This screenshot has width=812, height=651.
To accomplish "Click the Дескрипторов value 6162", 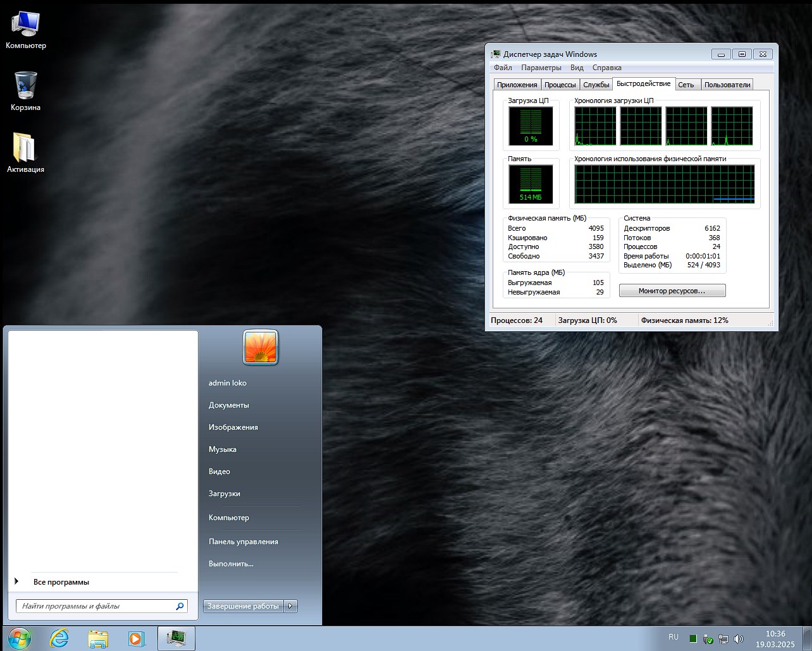I will click(x=712, y=229).
